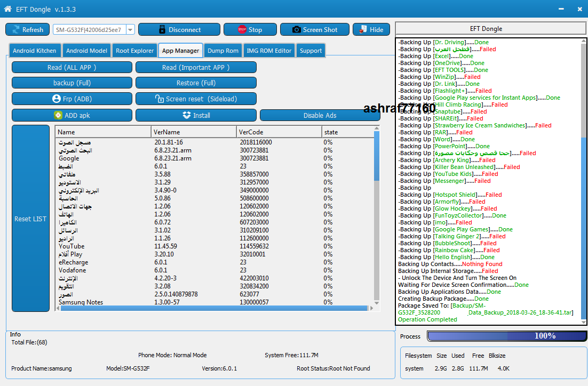Click the Hide button
Image resolution: width=588 pixels, height=386 pixels.
(371, 30)
